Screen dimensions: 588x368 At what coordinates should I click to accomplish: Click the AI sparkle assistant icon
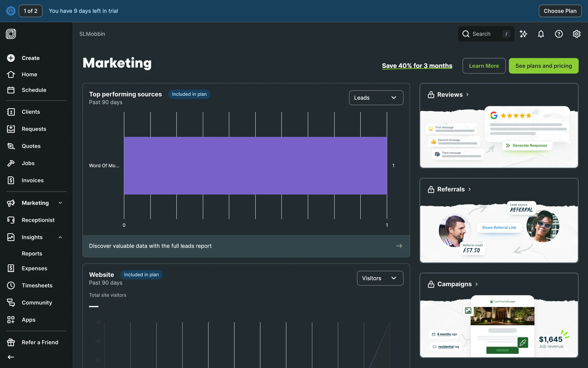click(523, 34)
